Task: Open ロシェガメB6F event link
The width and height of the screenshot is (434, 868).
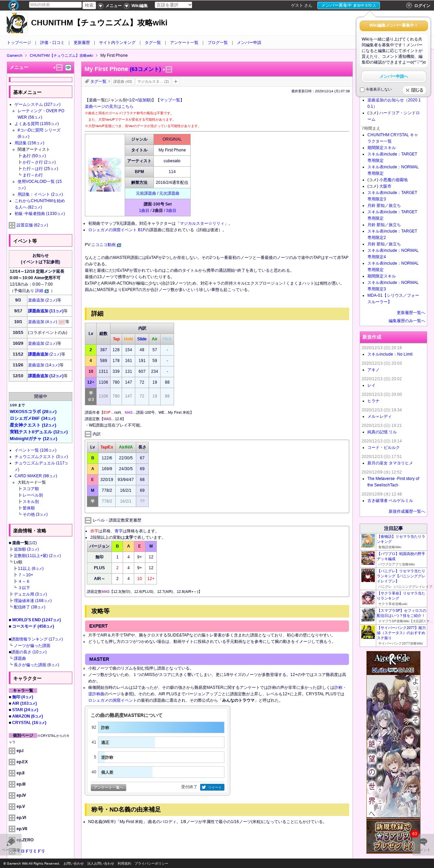Action: pos(33,418)
